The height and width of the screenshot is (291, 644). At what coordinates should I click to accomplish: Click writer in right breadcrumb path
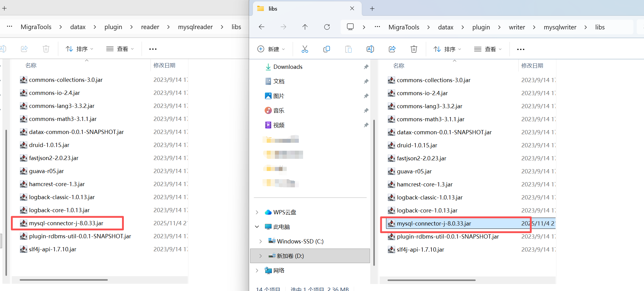coord(517,27)
